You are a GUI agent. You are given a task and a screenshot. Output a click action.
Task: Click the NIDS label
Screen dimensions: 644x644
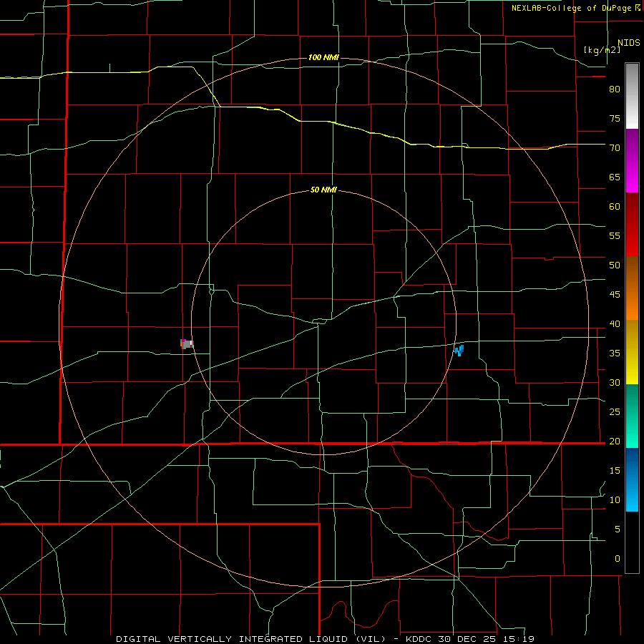(629, 43)
